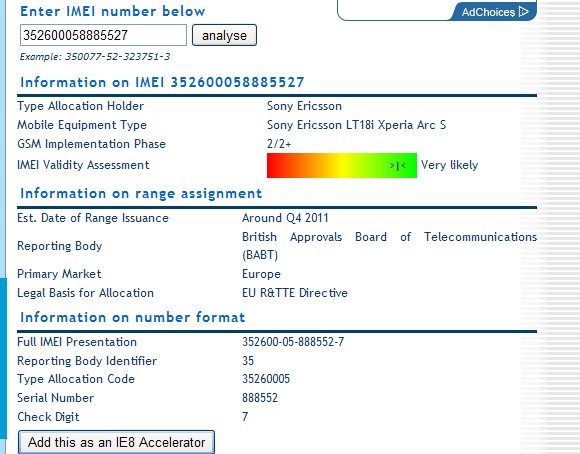Click 'EU R&TTE Directive' value

click(x=295, y=293)
